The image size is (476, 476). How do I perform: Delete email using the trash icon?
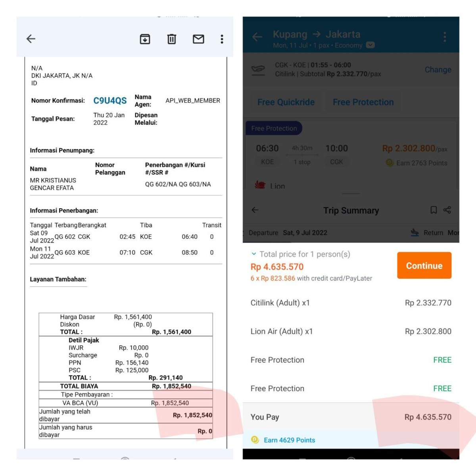(x=171, y=39)
